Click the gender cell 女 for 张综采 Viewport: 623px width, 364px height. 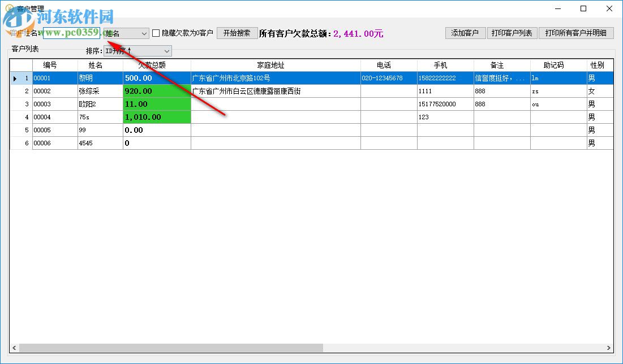[x=600, y=92]
